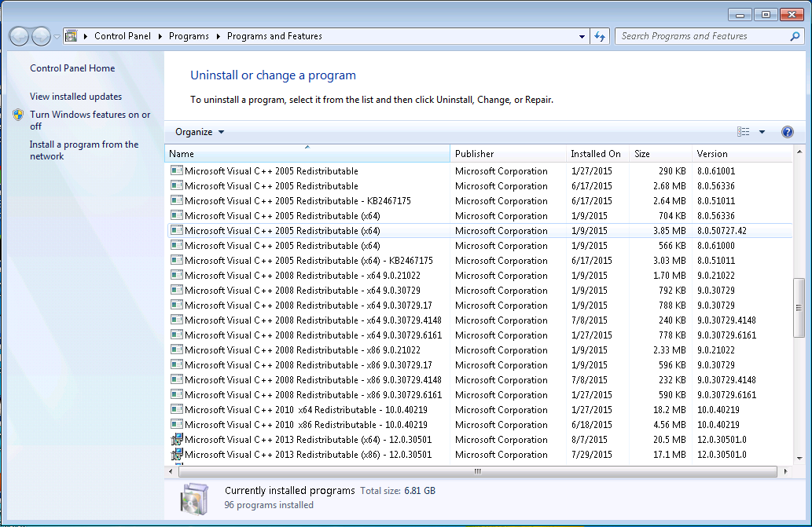Click the search magnifier icon

pos(795,36)
